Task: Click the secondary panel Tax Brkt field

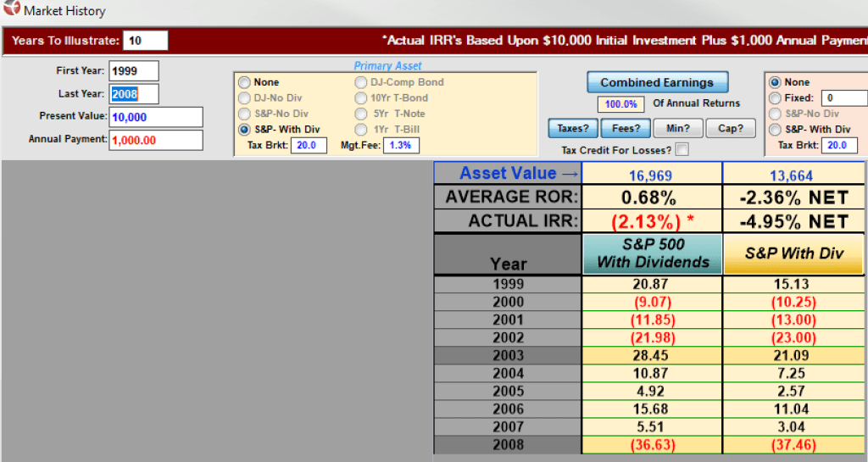Action: point(839,145)
